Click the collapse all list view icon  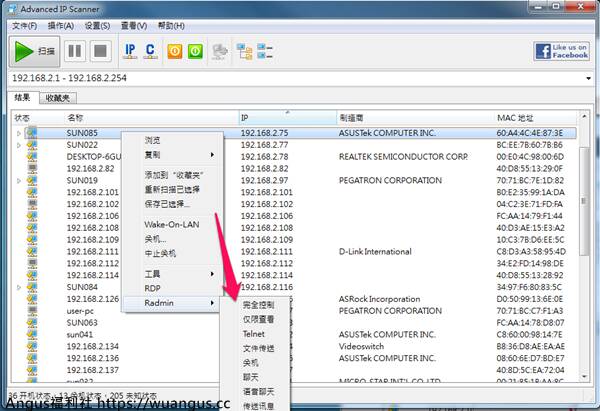pyautogui.click(x=265, y=51)
